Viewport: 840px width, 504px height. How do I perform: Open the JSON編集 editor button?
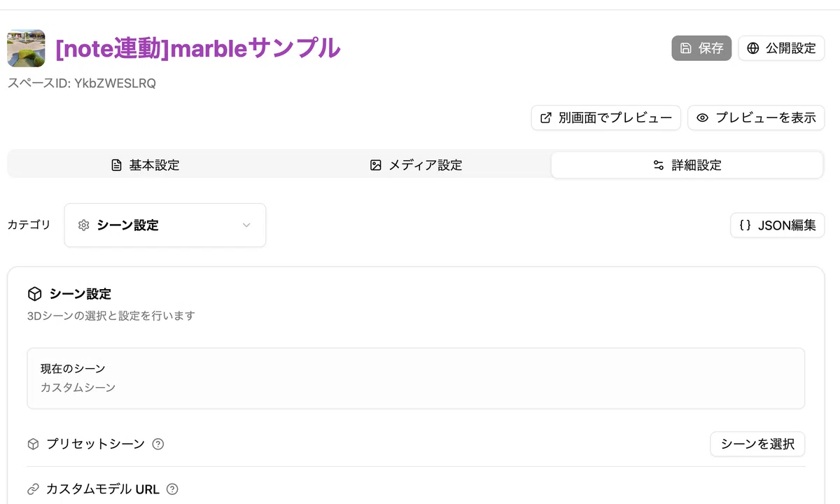coord(778,225)
